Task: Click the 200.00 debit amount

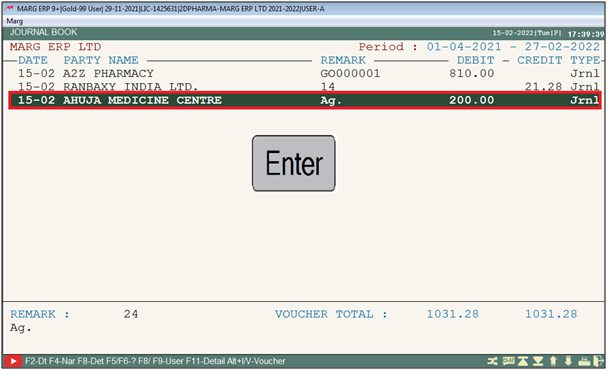Action: [472, 100]
